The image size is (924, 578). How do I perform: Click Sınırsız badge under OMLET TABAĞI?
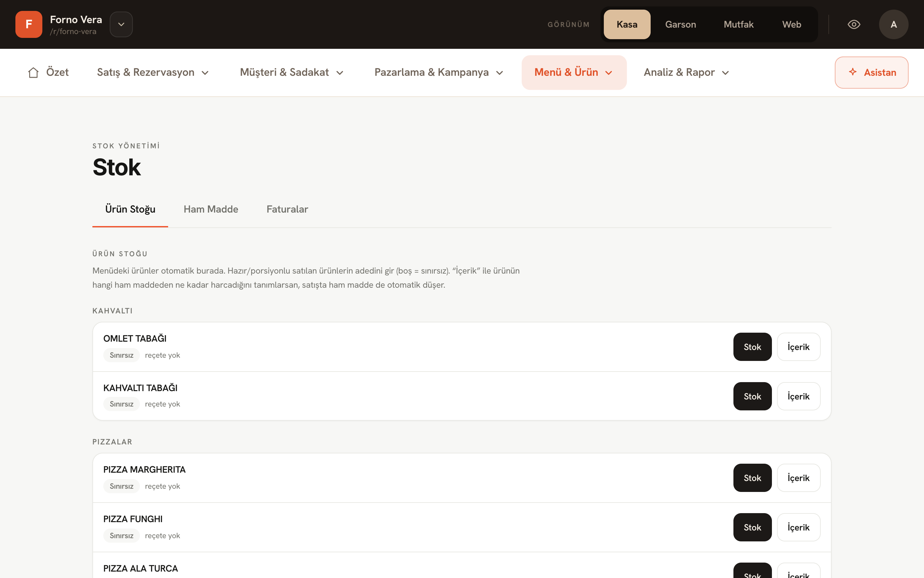[x=121, y=355]
